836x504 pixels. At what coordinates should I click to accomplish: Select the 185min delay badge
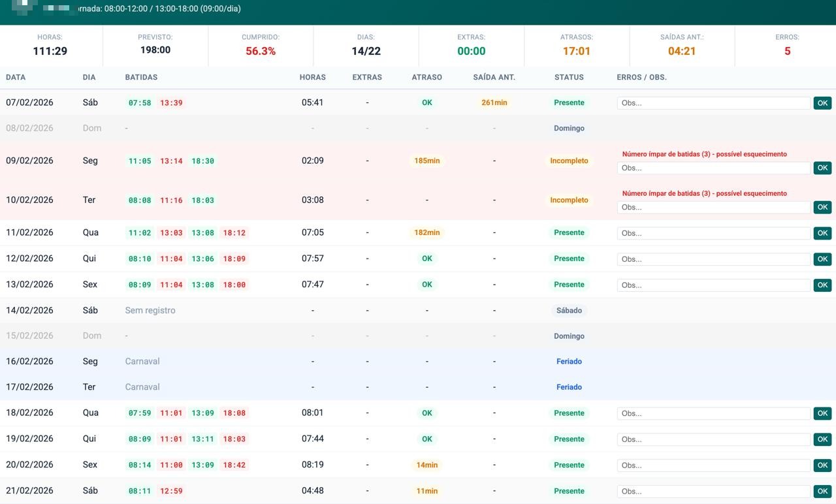[x=427, y=161]
